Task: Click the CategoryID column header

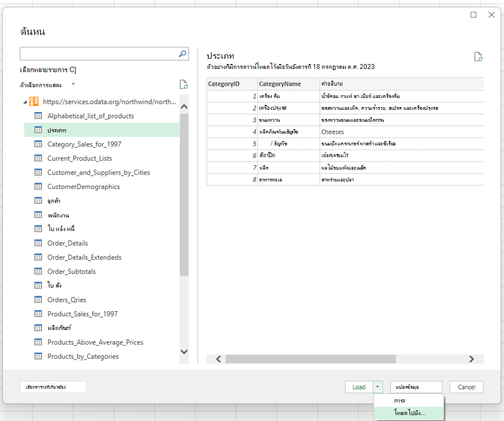Action: click(x=232, y=84)
